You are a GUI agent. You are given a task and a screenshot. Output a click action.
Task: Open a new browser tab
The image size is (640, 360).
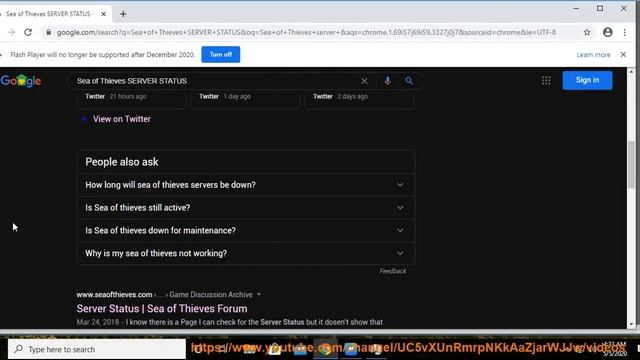(123, 14)
